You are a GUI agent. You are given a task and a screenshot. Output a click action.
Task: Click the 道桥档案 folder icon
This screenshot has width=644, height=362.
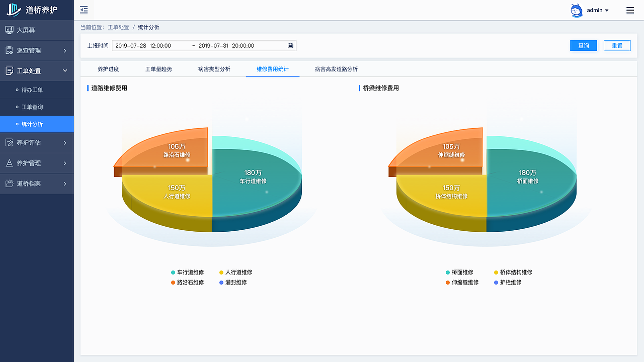pyautogui.click(x=9, y=184)
